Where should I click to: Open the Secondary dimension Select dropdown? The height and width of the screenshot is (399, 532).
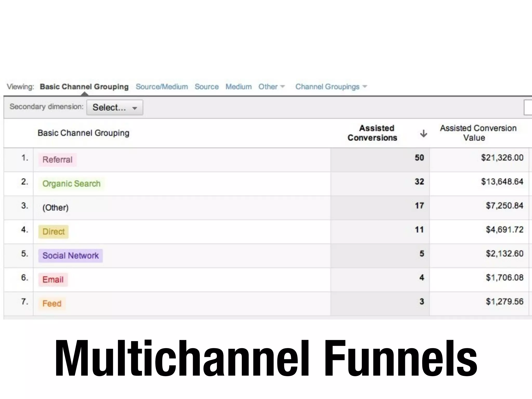115,108
